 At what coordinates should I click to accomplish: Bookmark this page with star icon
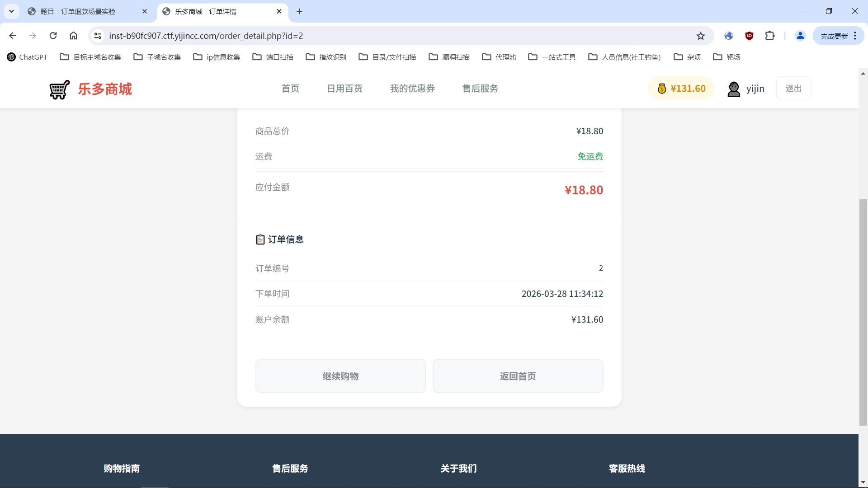pos(701,36)
